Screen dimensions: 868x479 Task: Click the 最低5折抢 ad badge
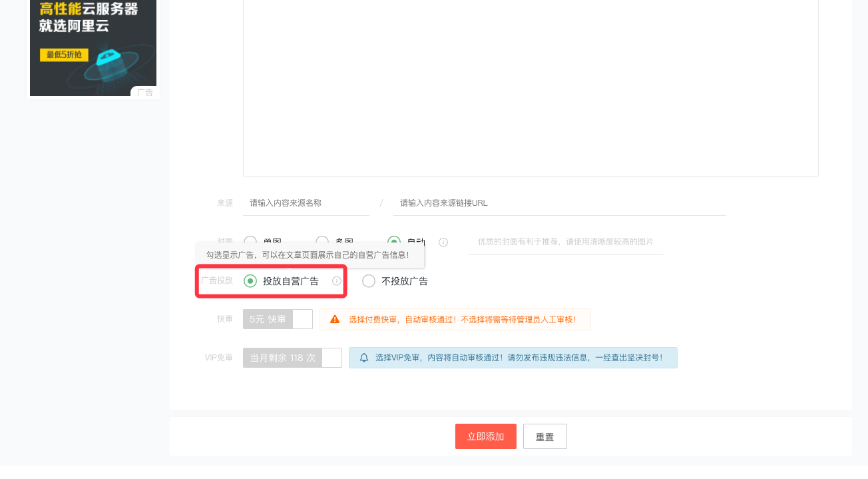coord(64,55)
